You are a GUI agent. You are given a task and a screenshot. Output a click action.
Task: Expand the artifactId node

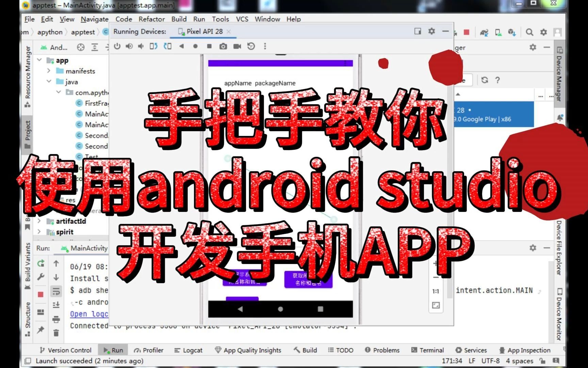click(x=39, y=221)
